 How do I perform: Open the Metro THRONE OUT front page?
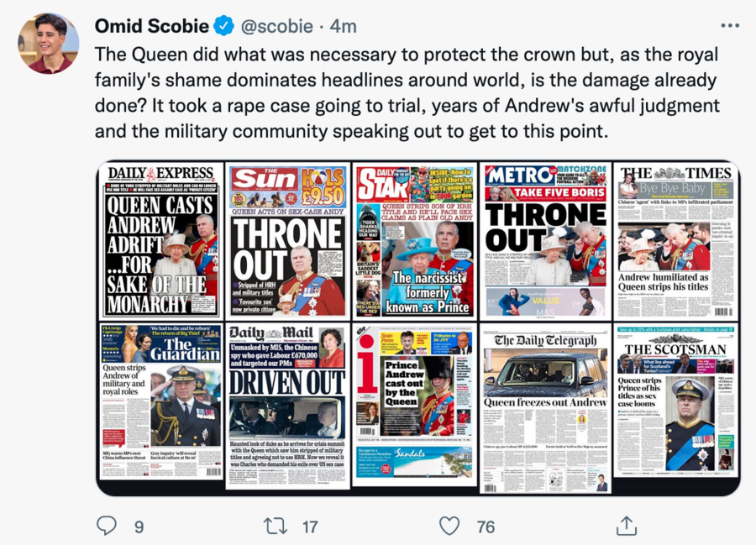pyautogui.click(x=545, y=241)
